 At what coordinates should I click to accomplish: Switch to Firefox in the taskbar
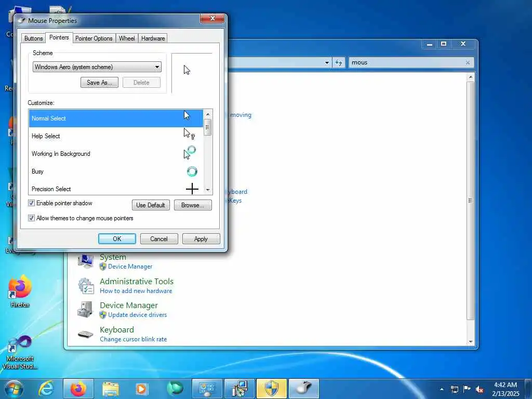click(x=78, y=389)
